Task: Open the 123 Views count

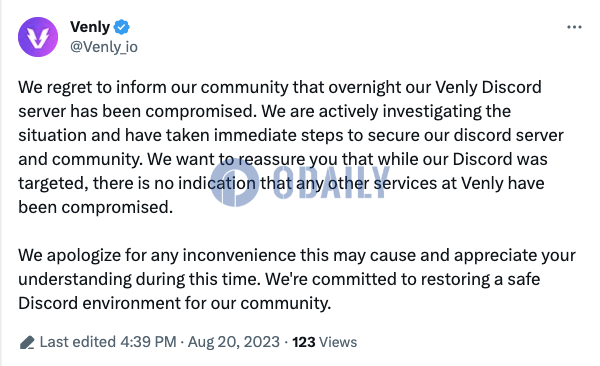Action: (x=324, y=342)
